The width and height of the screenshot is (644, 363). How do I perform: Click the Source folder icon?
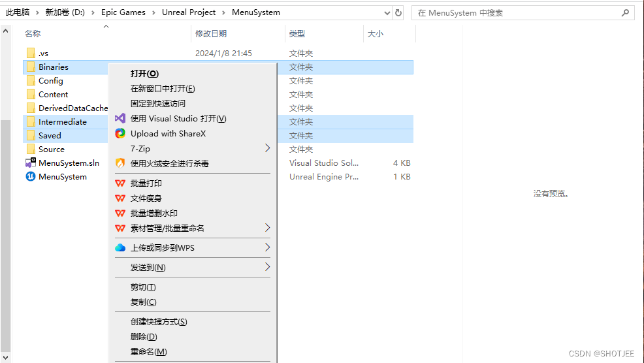coord(31,149)
